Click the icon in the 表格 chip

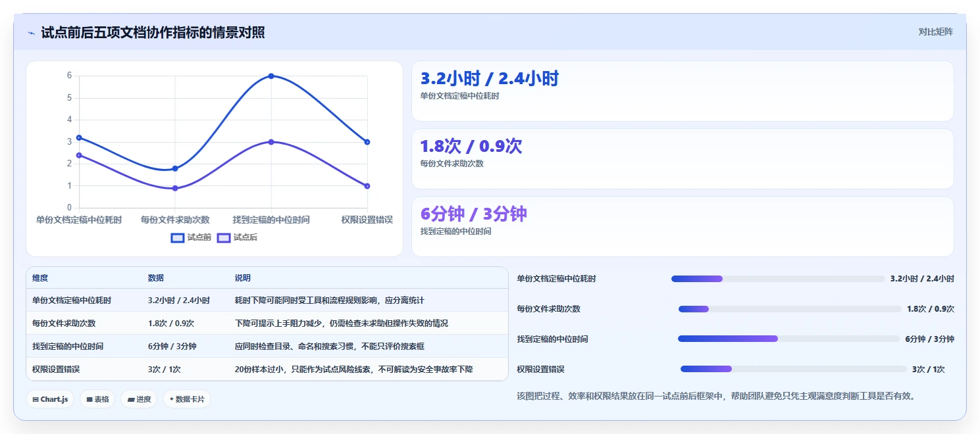pyautogui.click(x=89, y=399)
